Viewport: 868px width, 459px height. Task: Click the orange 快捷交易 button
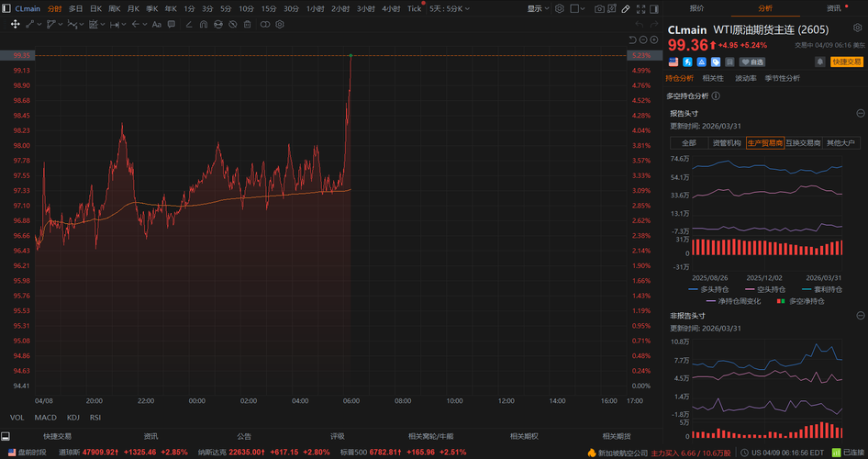point(846,62)
